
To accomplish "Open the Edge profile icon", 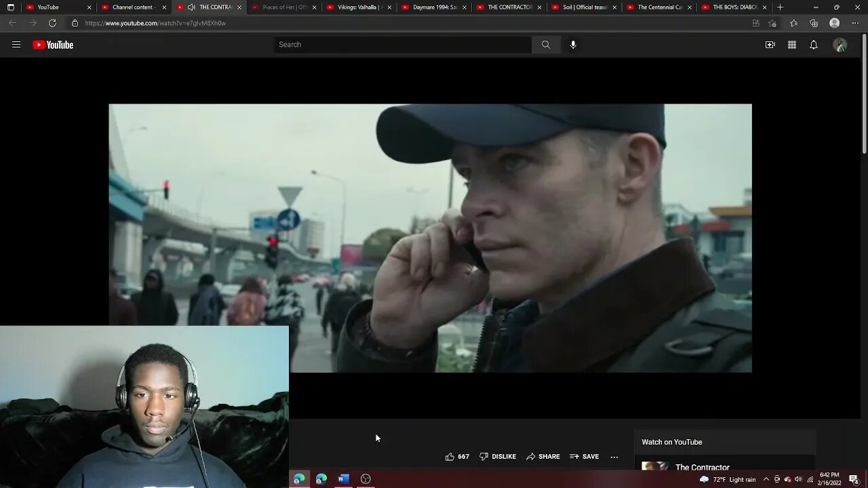I will 835,23.
